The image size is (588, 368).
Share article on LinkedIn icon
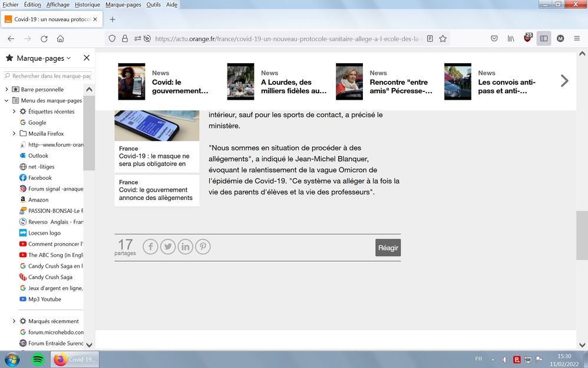tap(186, 247)
